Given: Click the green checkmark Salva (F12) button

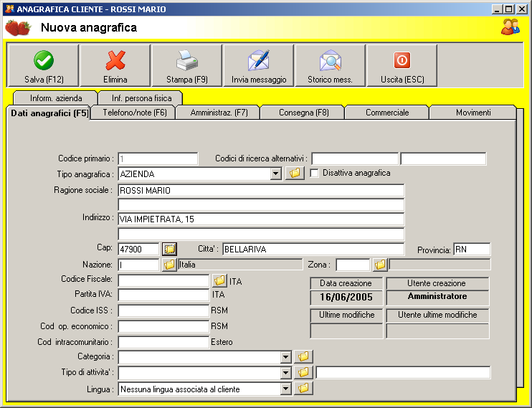Looking at the screenshot, I should 44,65.
